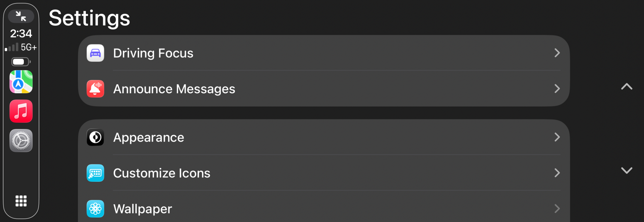
Task: Open the Appearance label
Action: click(x=148, y=137)
